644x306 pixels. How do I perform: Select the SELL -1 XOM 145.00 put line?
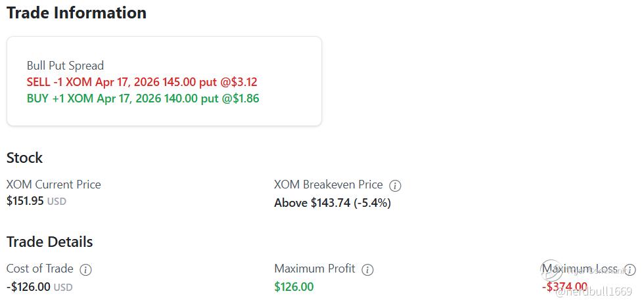(142, 82)
